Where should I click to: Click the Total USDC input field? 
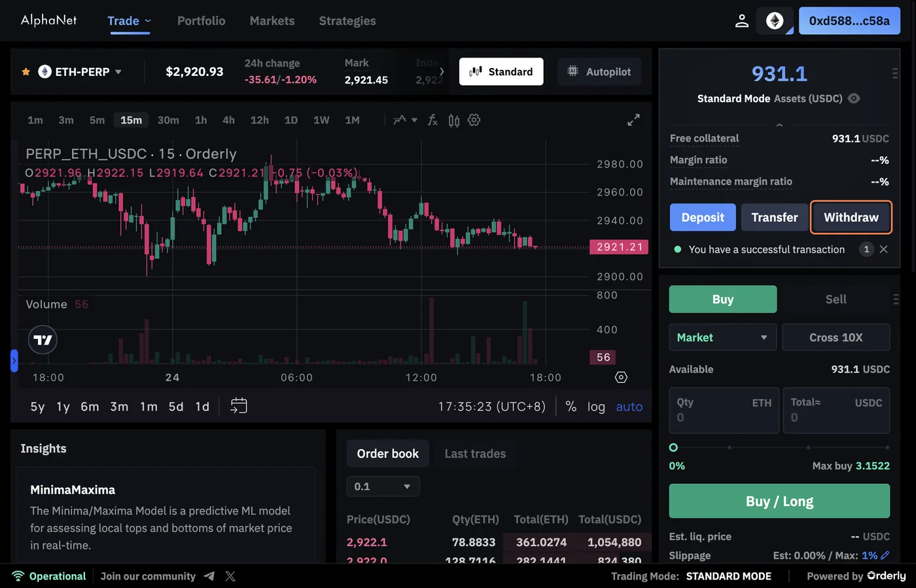(837, 411)
